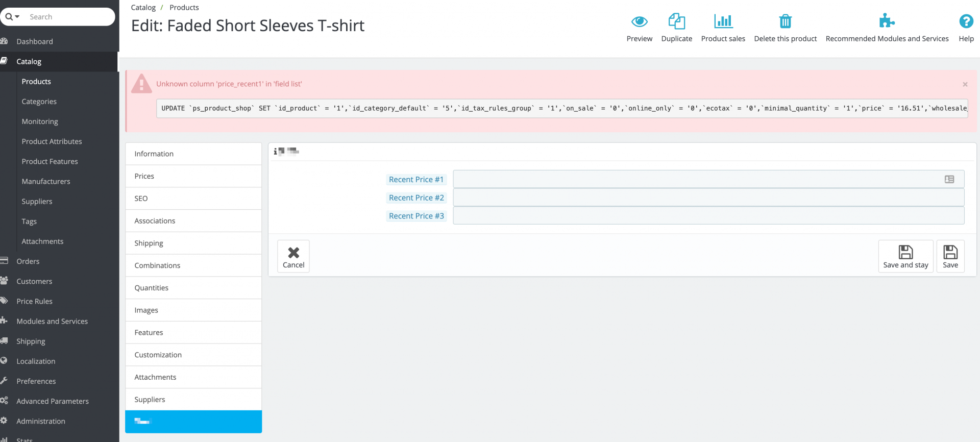This screenshot has width=980, height=442.
Task: Switch to the Suppliers product tab
Action: pos(193,399)
